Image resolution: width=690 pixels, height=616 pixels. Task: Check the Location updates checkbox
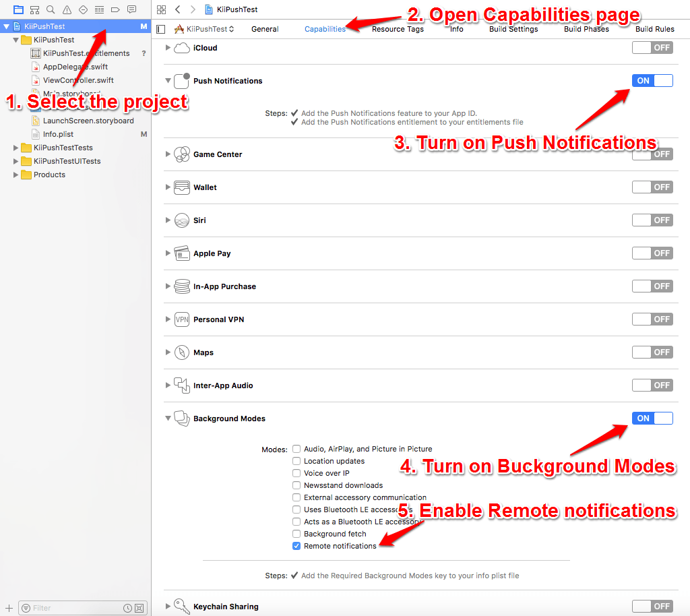click(x=296, y=461)
